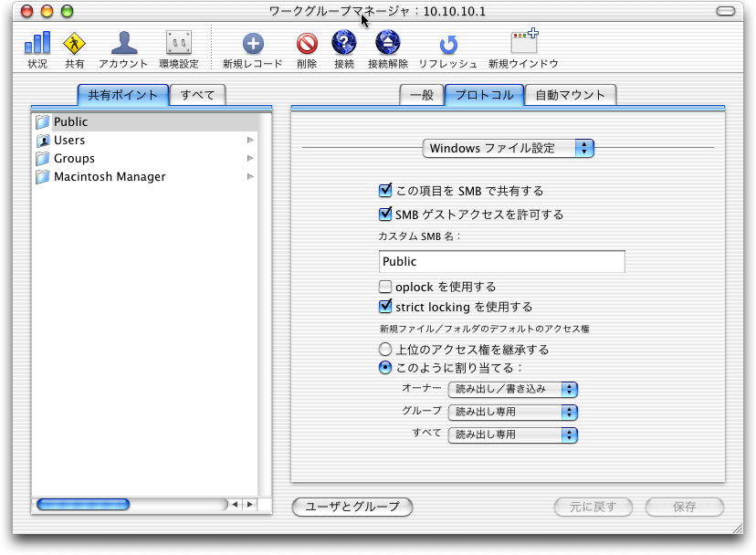
Task: Enable the oplock を使用する checkbox
Action: point(384,287)
